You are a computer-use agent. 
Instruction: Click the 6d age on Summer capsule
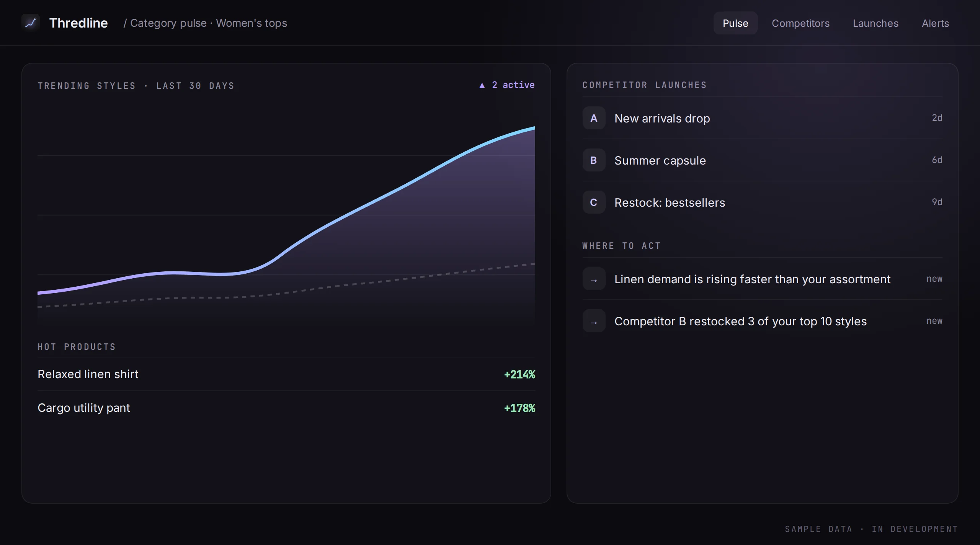(x=937, y=160)
